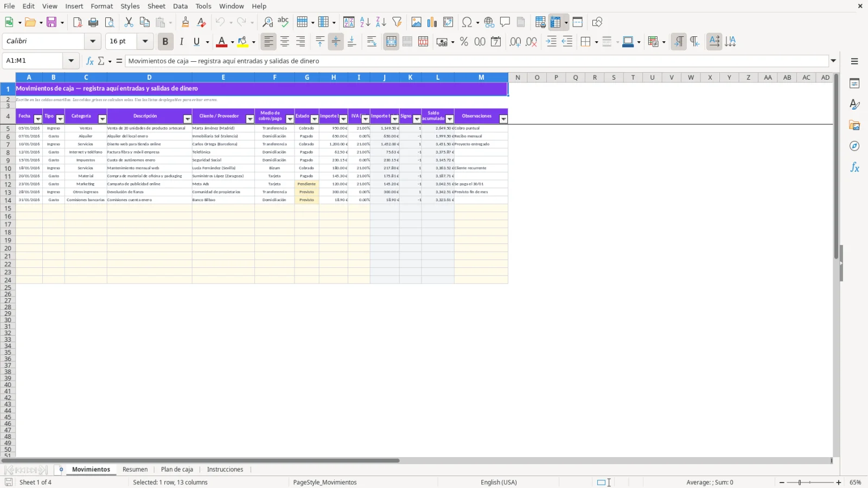Viewport: 868px width, 488px height.
Task: Switch to the Resumen sheet tab
Action: pyautogui.click(x=135, y=470)
